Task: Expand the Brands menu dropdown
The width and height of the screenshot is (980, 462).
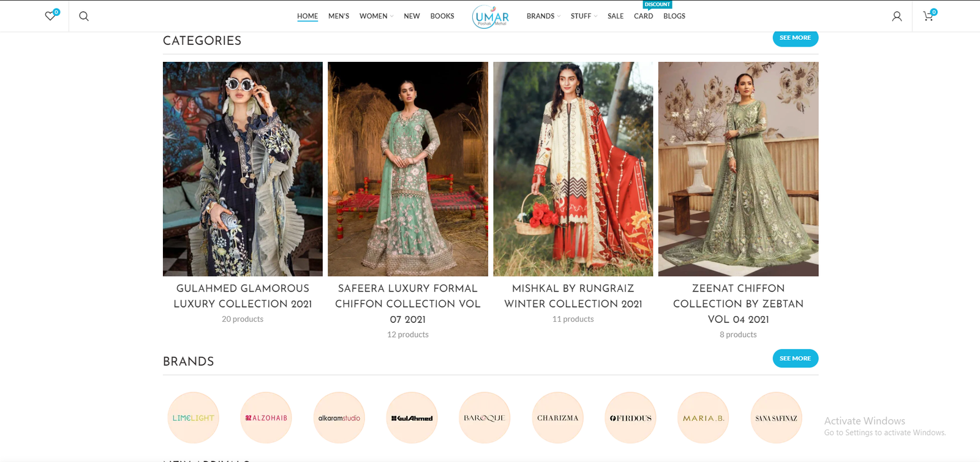Action: 543,16
